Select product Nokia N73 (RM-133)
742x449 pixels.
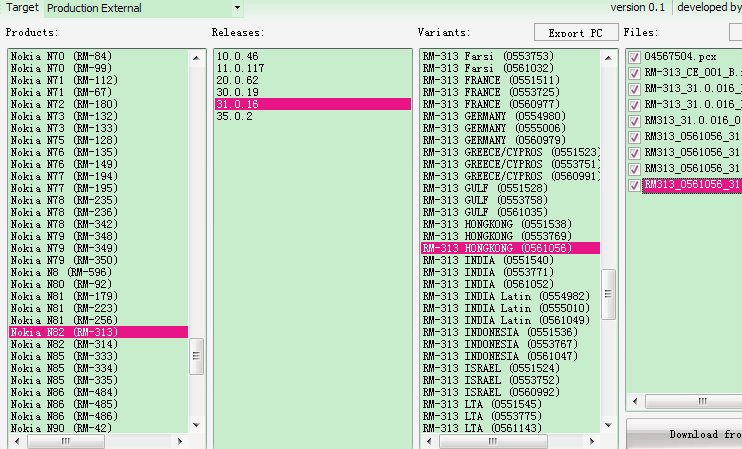(x=98, y=128)
